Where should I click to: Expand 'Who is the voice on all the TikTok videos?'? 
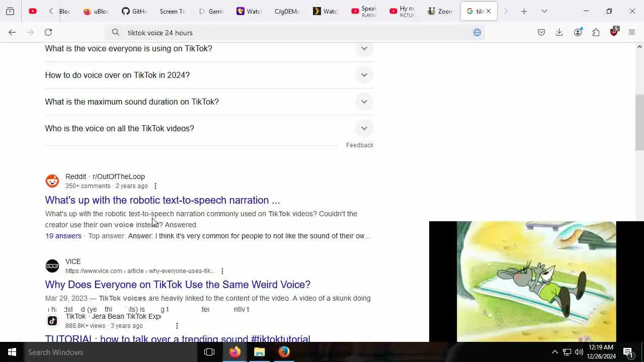[209, 128]
